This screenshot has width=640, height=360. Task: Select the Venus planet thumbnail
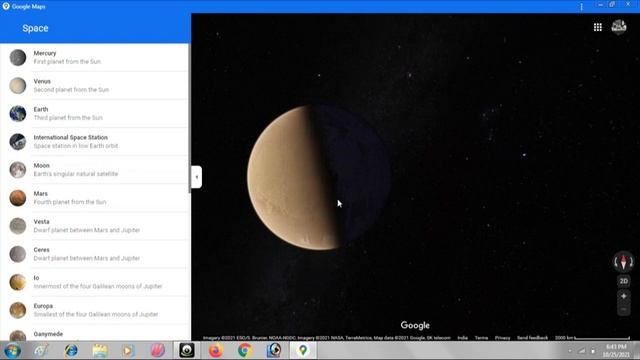coord(18,86)
